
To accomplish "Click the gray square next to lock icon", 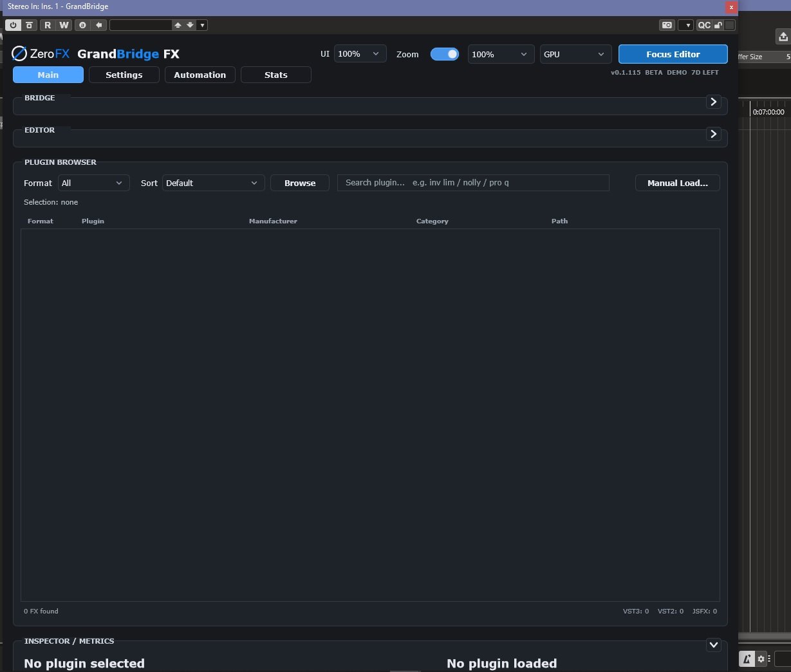I will click(729, 25).
